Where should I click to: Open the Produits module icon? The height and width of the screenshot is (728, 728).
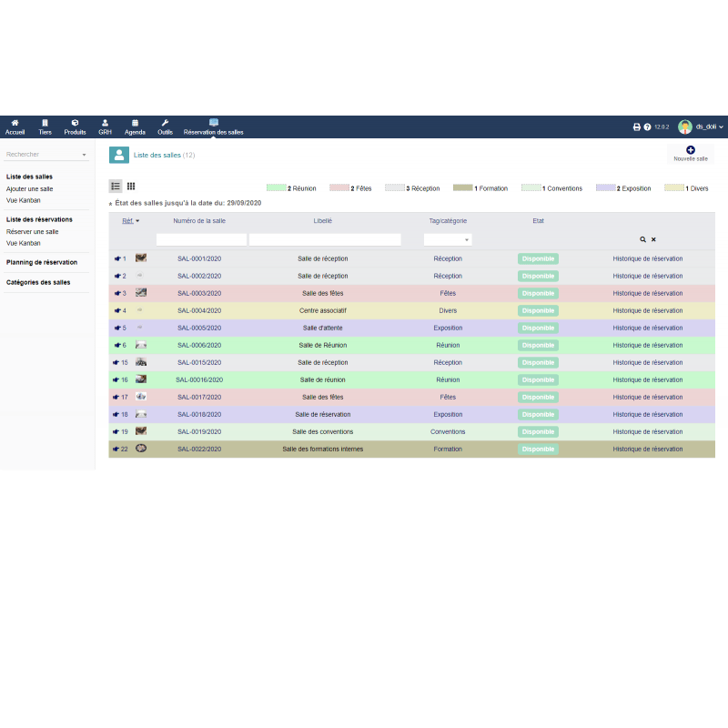pos(75,123)
